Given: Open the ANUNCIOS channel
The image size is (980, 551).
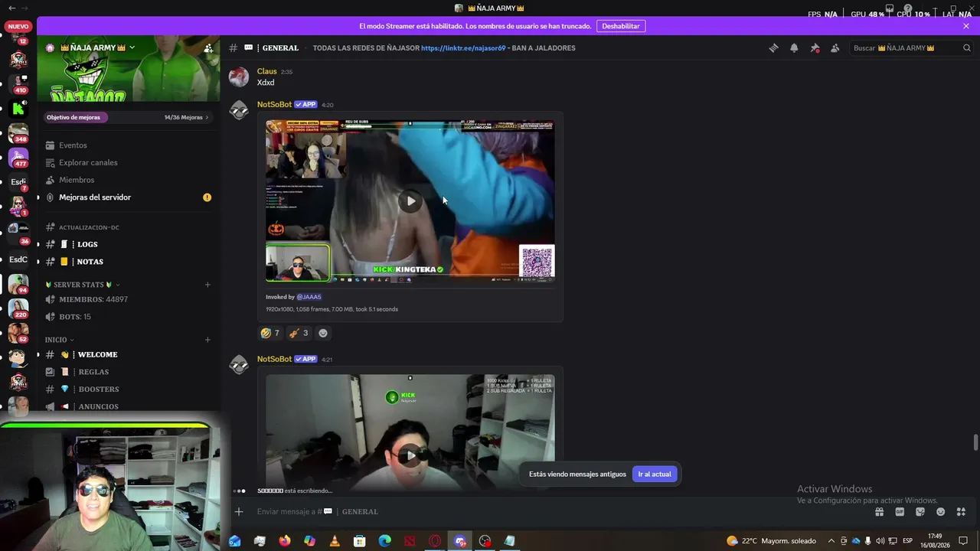Looking at the screenshot, I should 129,406.
